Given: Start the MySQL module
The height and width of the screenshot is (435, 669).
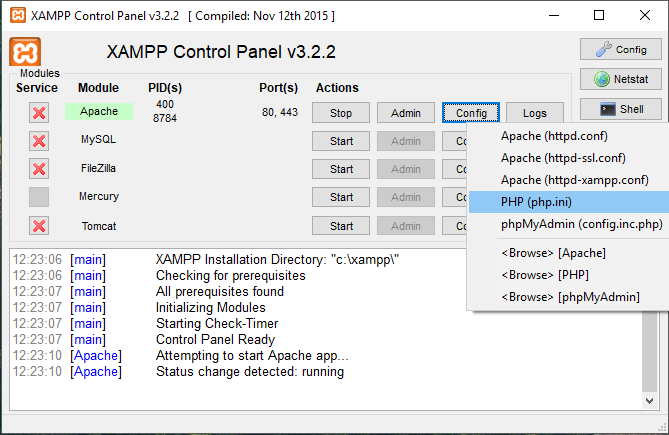Looking at the screenshot, I should pyautogui.click(x=341, y=141).
